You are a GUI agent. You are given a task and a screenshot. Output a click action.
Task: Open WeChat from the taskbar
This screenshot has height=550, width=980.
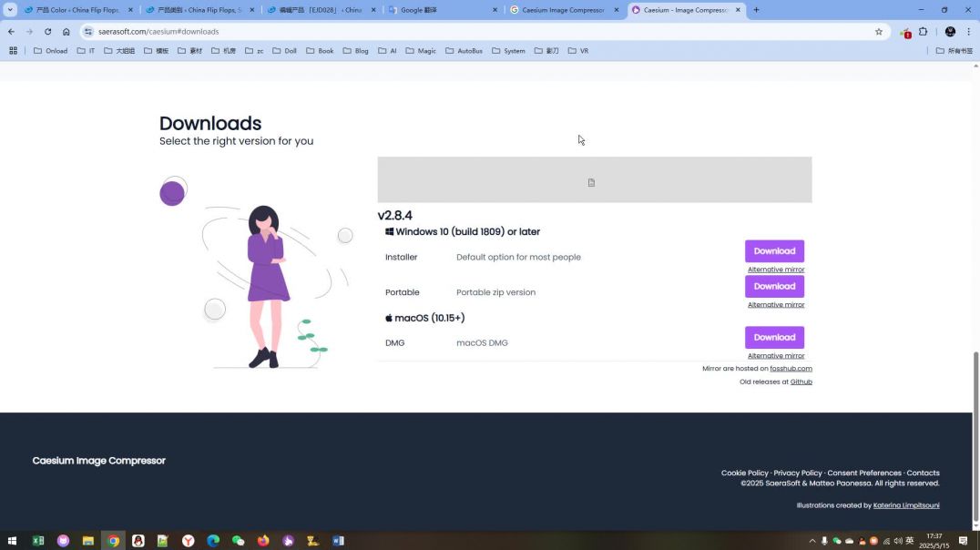coord(238,541)
